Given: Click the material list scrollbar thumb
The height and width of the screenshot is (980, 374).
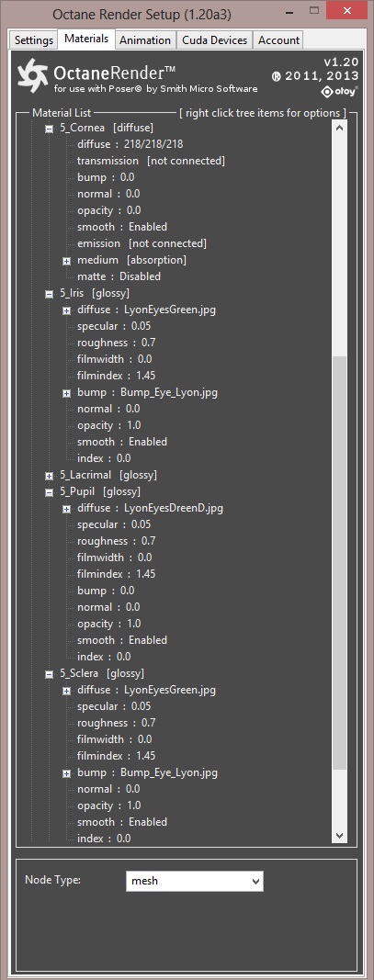Looking at the screenshot, I should pos(339,562).
